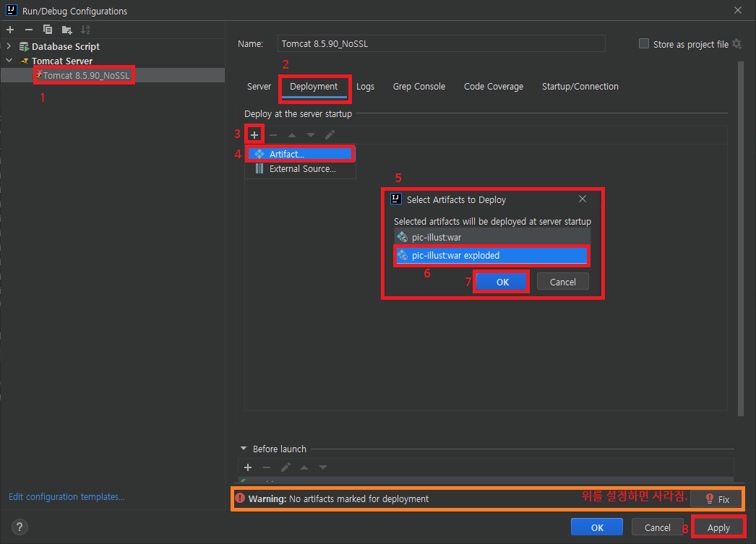Collapse the Tomcat Server node
This screenshot has width=756, height=544.
[9, 61]
